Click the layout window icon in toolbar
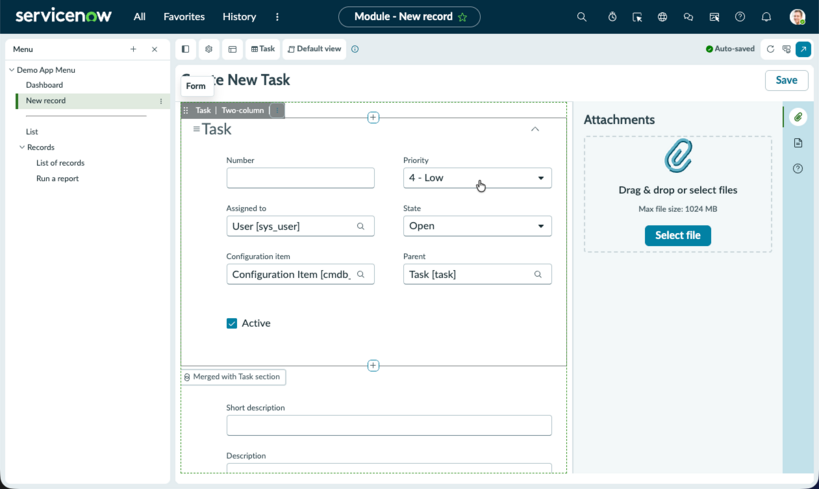This screenshot has width=819, height=489. click(x=232, y=49)
